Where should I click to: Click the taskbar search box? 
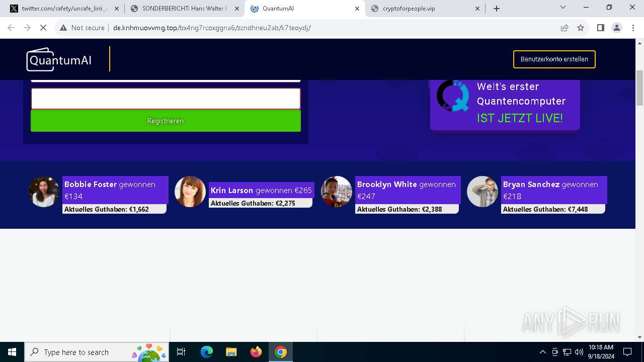pyautogui.click(x=96, y=352)
